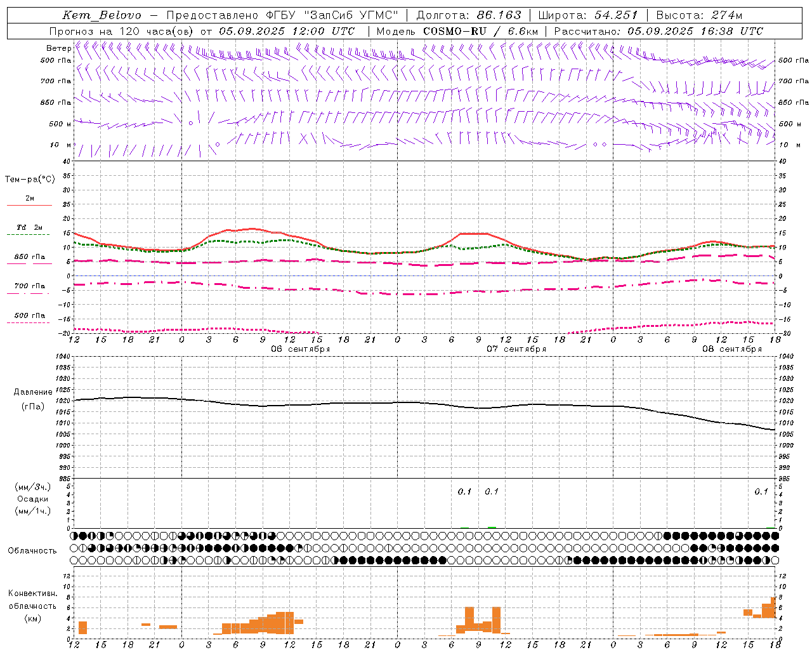Click the station name Kem_Belovo
Image resolution: width=812 pixels, height=650 pixels.
[x=103, y=15]
